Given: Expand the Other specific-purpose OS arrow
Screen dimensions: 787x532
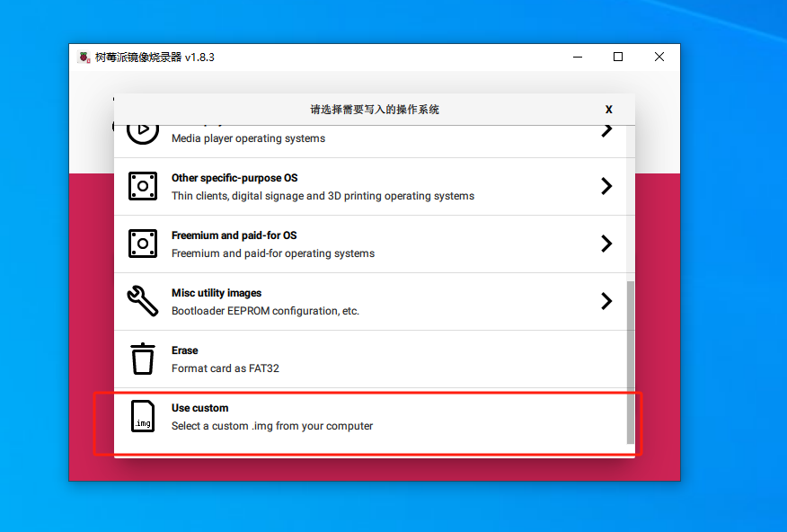Looking at the screenshot, I should coord(606,186).
